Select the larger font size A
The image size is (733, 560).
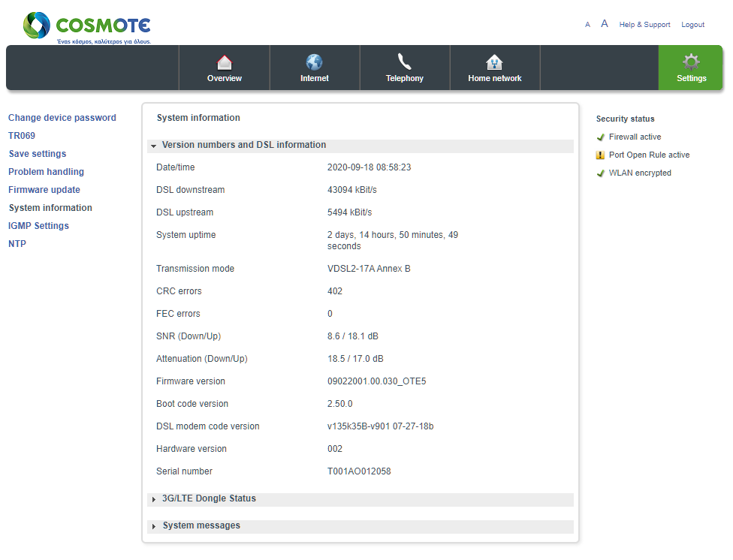pos(605,24)
